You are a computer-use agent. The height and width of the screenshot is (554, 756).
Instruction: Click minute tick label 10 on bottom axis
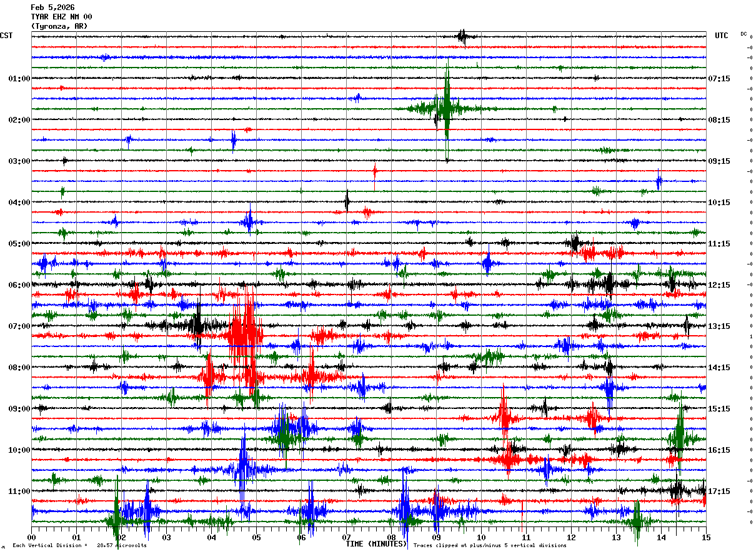point(481,538)
